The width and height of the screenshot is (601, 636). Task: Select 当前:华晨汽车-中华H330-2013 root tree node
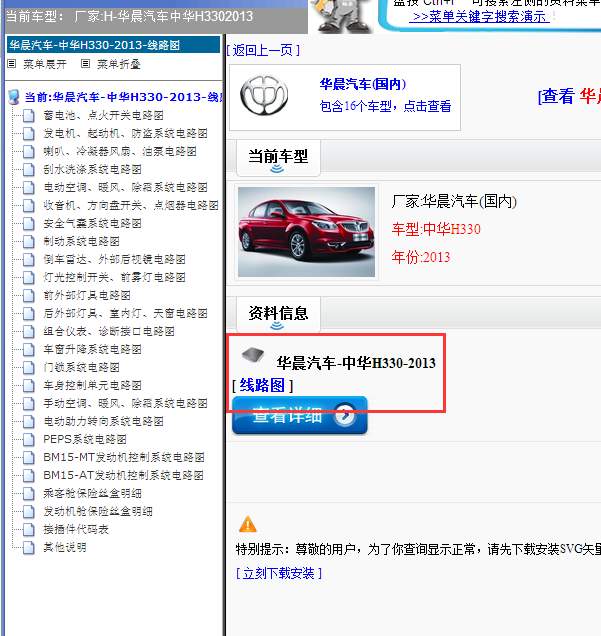123,97
